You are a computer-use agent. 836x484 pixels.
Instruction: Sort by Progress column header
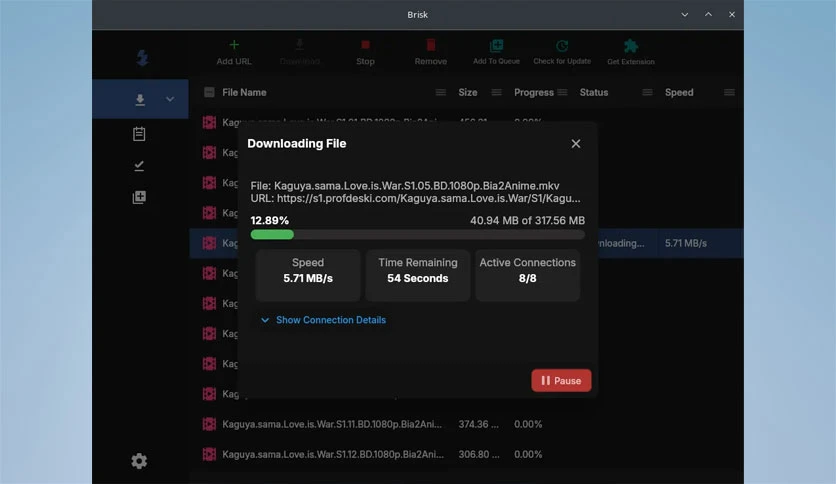point(534,92)
